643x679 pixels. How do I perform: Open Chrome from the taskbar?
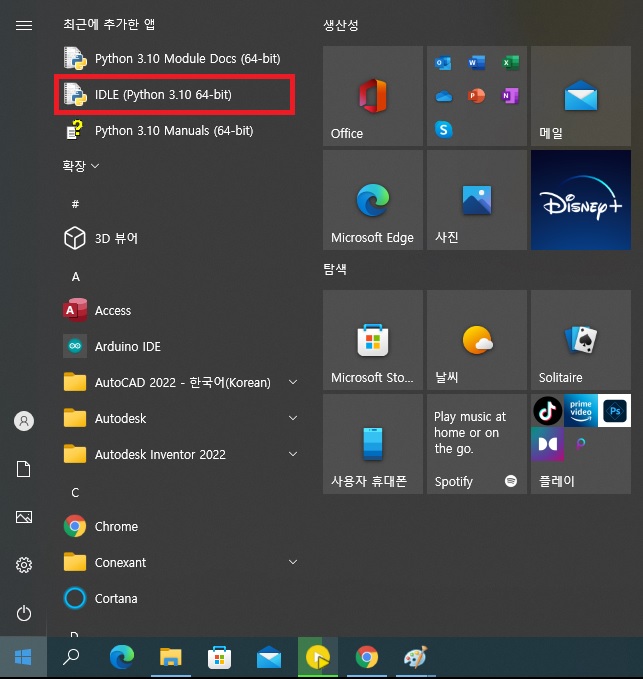click(367, 657)
